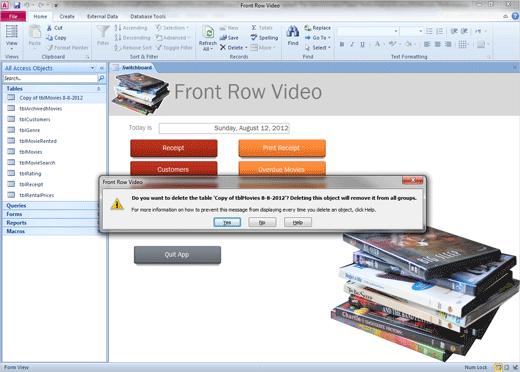Image resolution: width=520 pixels, height=372 pixels.
Task: Click the navigation search magnifier icon
Action: point(101,78)
